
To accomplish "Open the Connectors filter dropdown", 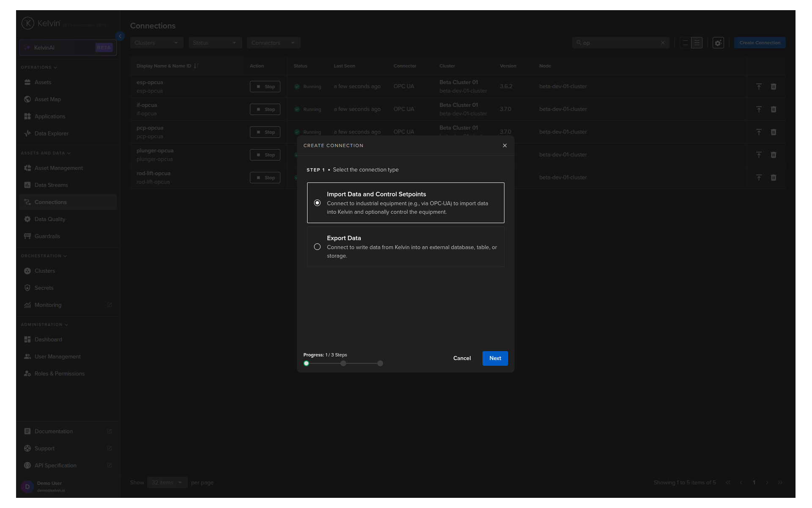I will (x=273, y=43).
